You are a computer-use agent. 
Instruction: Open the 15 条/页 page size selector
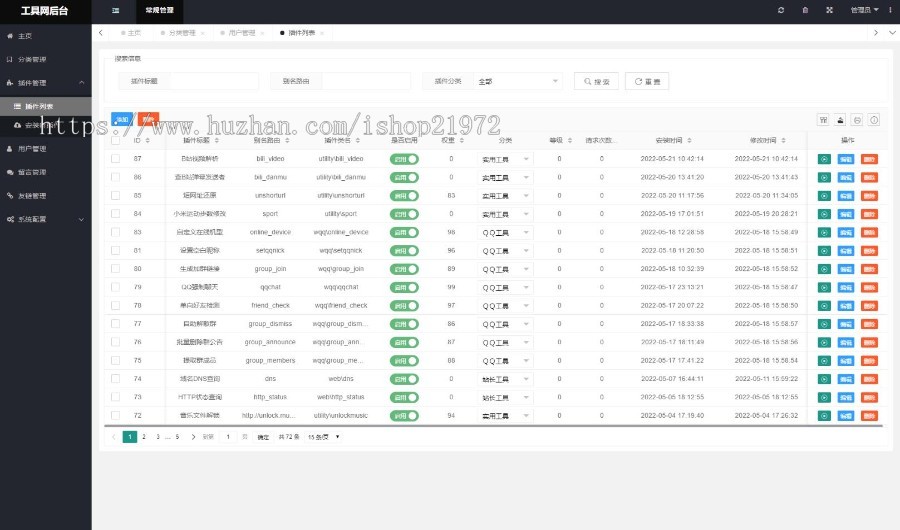pyautogui.click(x=324, y=437)
